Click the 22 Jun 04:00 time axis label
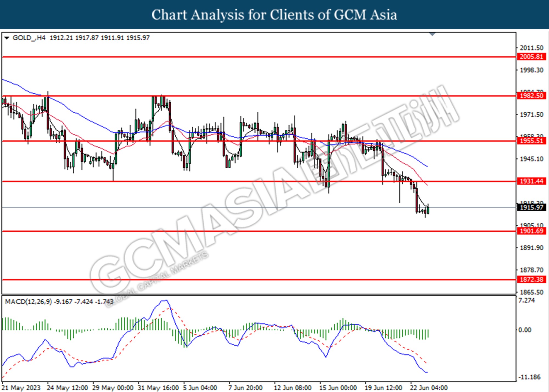 tap(429, 388)
